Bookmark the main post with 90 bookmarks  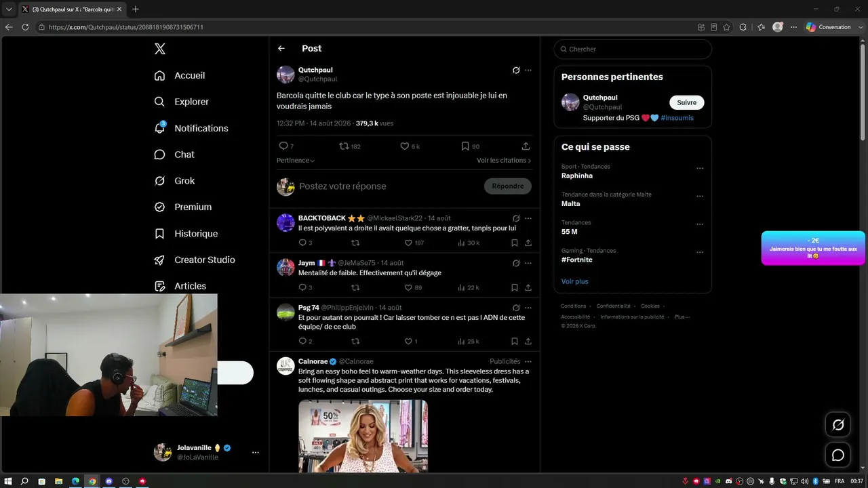[x=465, y=146]
